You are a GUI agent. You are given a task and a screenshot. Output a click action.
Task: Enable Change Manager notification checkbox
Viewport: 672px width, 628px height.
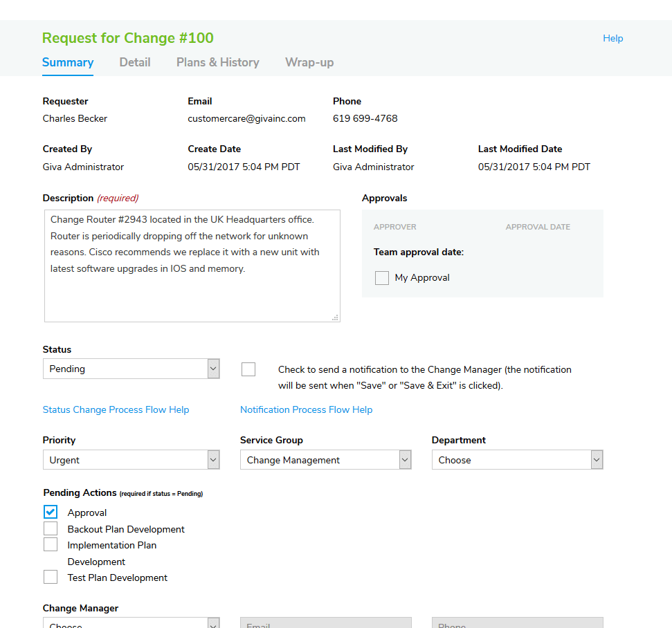tap(248, 369)
